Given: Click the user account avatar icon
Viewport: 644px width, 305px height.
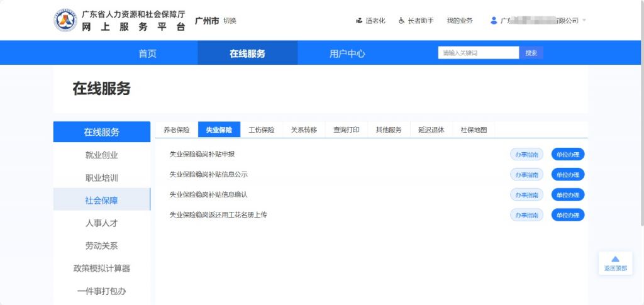Looking at the screenshot, I should click(494, 21).
